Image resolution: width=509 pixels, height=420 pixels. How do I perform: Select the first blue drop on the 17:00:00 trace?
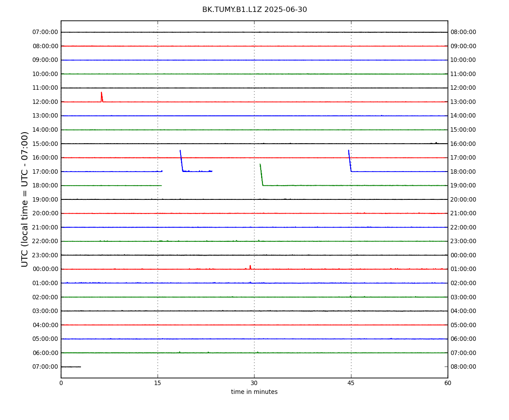click(181, 160)
